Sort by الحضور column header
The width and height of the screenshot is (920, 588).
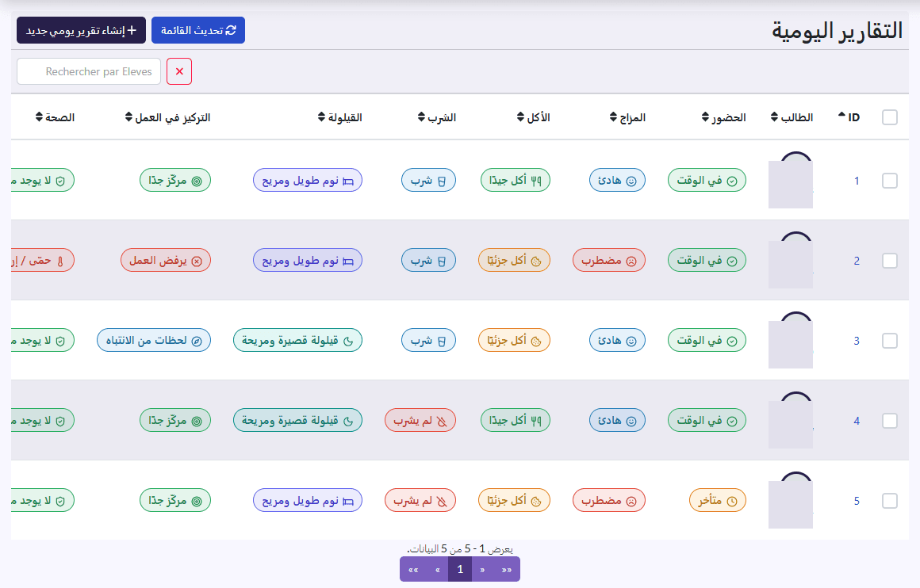tap(723, 117)
